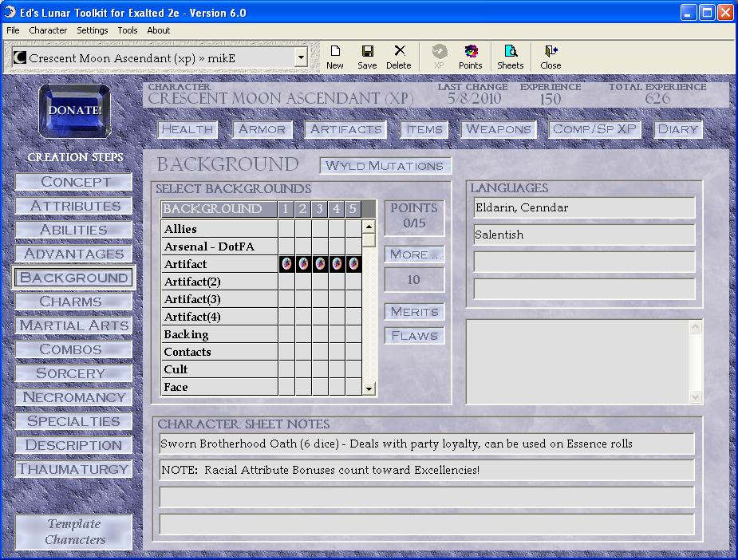Open the Merits button

point(414,312)
